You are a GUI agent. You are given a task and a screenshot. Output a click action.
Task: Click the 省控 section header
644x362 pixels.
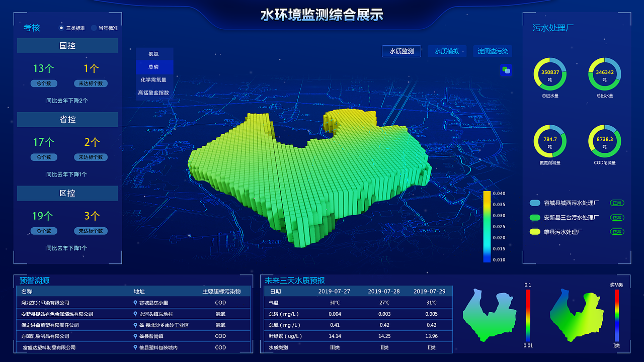pyautogui.click(x=67, y=120)
